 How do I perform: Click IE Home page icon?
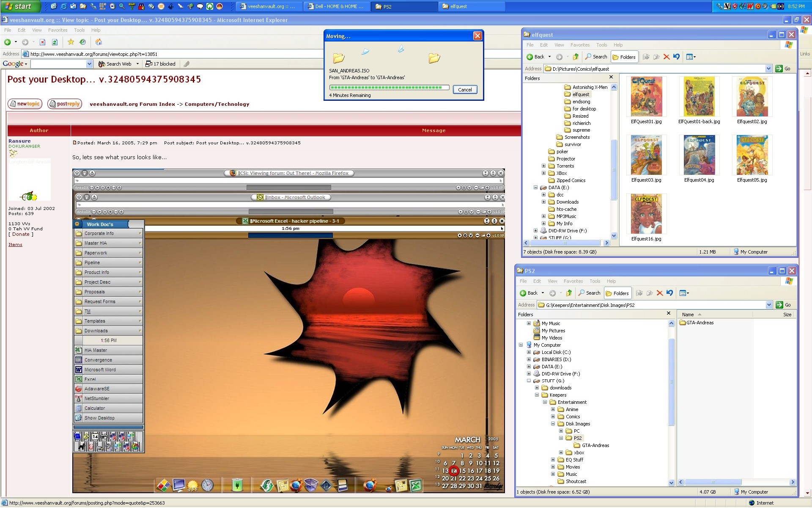(99, 42)
